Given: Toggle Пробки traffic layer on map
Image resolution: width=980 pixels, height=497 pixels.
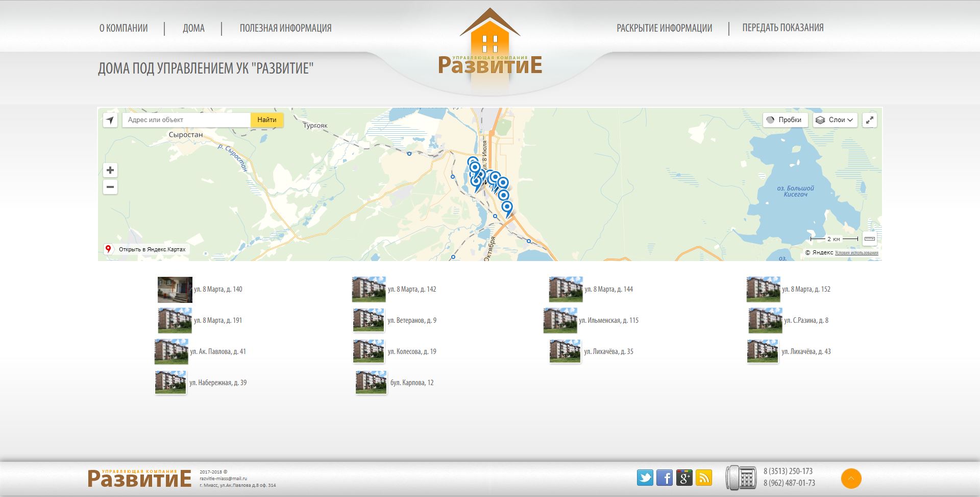Looking at the screenshot, I should [786, 120].
